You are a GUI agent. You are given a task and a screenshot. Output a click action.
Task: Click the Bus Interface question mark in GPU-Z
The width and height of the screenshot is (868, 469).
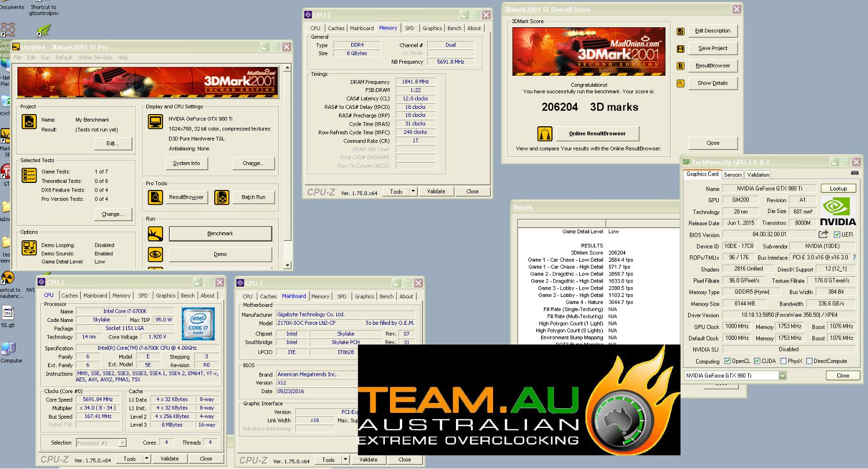pos(854,257)
